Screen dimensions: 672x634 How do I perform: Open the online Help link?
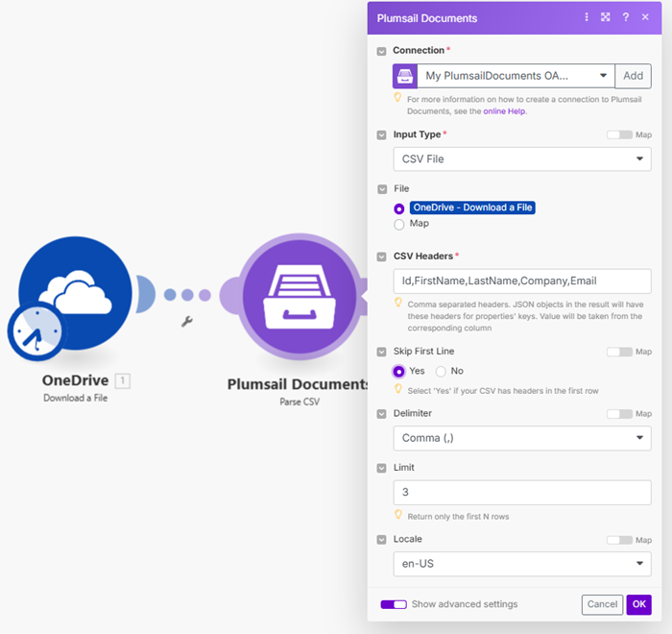point(504,111)
